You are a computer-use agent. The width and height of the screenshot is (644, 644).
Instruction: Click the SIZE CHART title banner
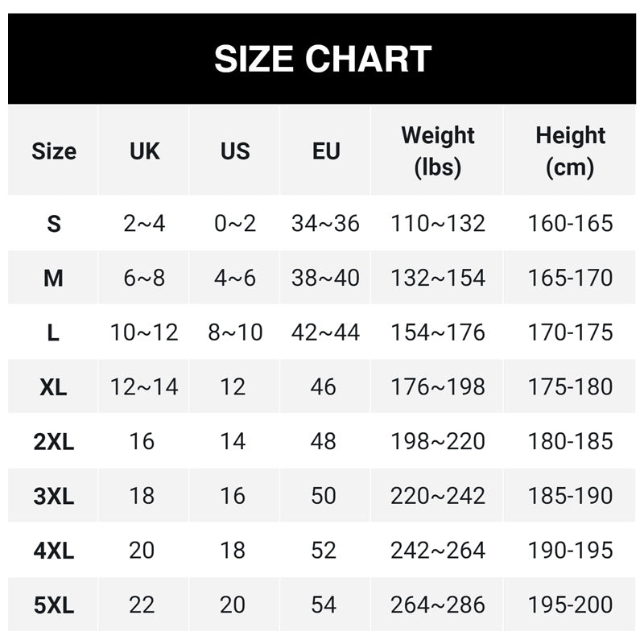(x=322, y=59)
